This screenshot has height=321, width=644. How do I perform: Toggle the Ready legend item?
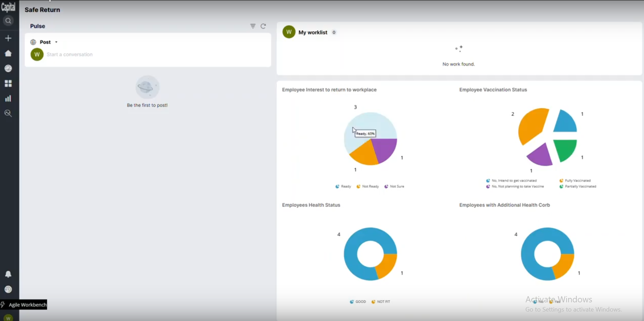(x=343, y=186)
